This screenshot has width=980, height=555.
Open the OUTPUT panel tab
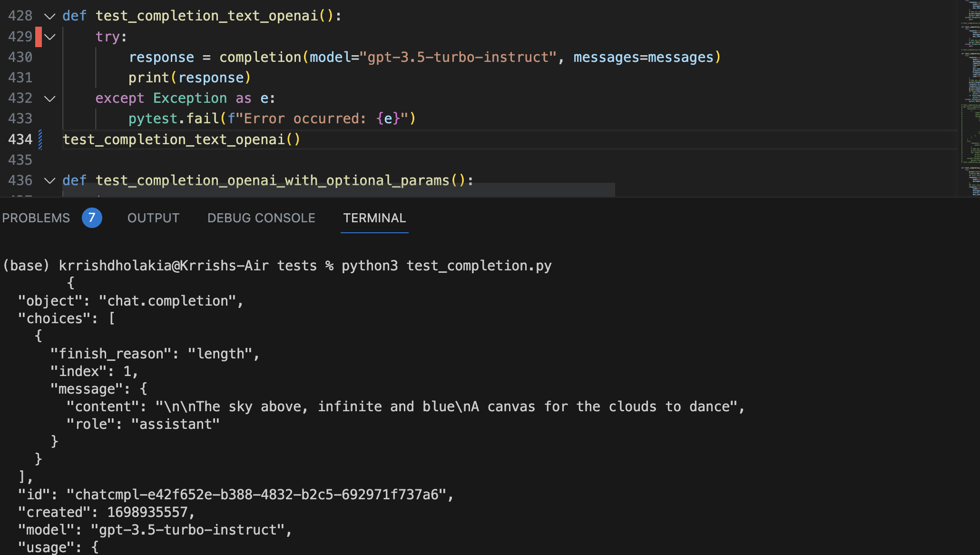pos(153,218)
